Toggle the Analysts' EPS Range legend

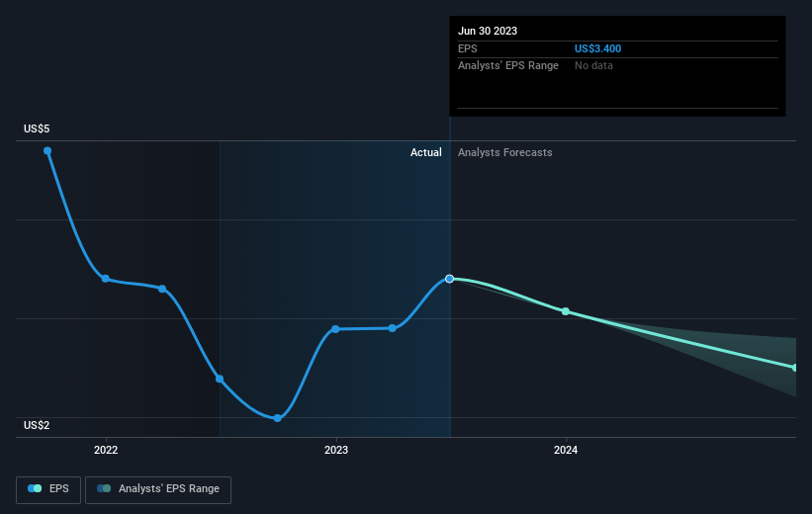pos(158,489)
